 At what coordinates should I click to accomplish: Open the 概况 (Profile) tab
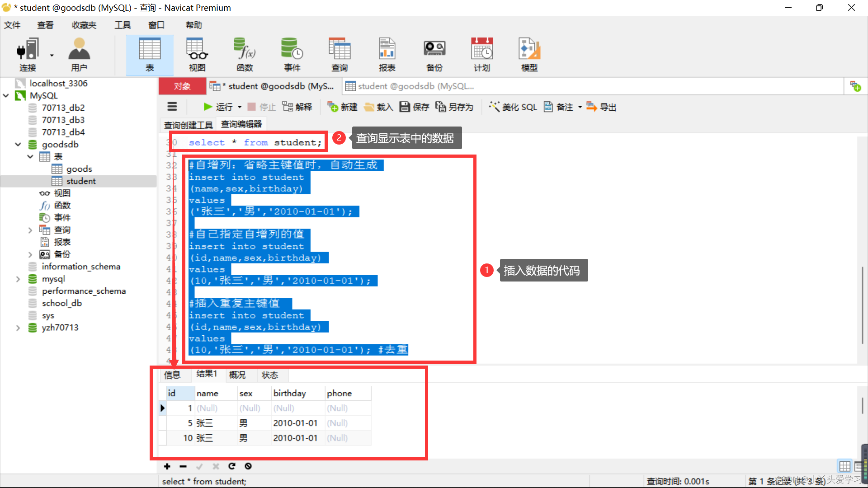pos(237,375)
